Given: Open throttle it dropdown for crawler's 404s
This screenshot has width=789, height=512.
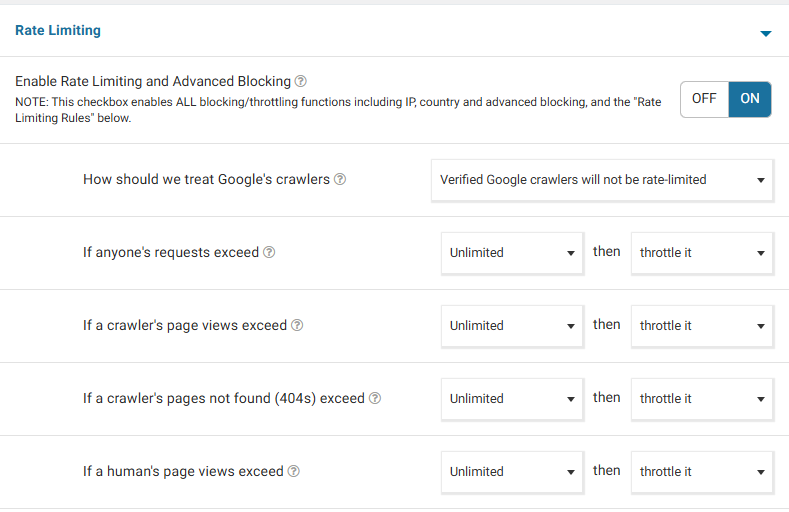Looking at the screenshot, I should point(702,399).
